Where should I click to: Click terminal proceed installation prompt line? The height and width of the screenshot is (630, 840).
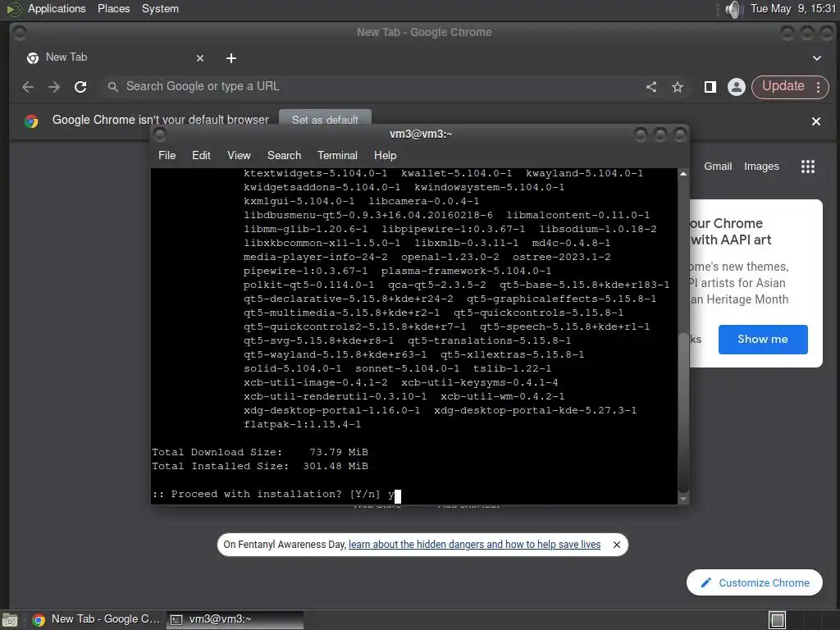[x=276, y=494]
